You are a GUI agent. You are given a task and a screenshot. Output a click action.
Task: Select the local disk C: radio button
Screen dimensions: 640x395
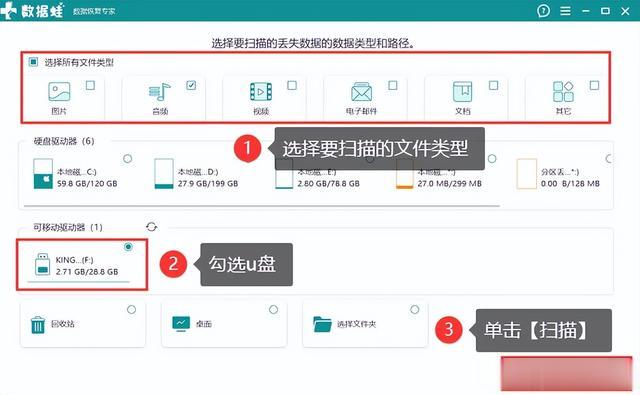point(127,158)
